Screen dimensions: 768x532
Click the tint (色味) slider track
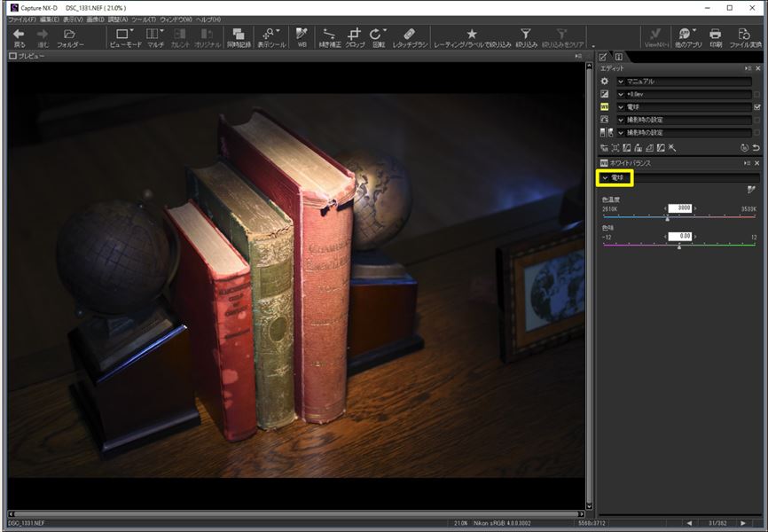tap(678, 245)
